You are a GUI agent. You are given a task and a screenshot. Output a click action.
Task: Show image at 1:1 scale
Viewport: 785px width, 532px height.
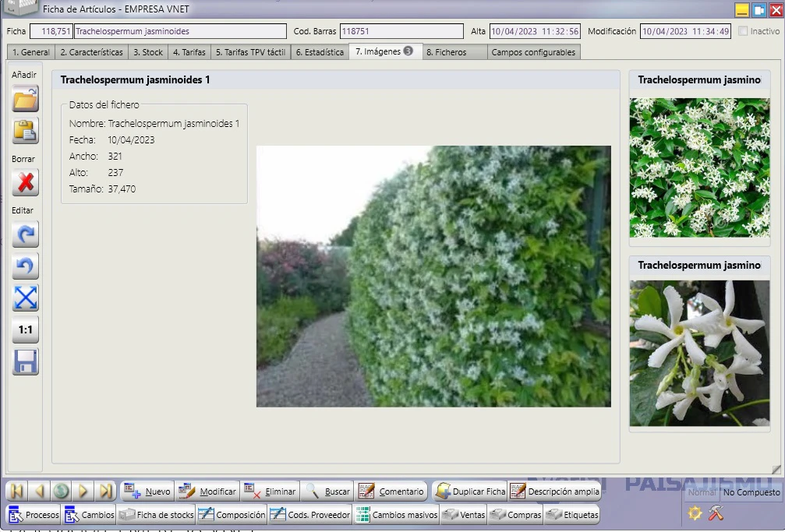[x=25, y=329]
